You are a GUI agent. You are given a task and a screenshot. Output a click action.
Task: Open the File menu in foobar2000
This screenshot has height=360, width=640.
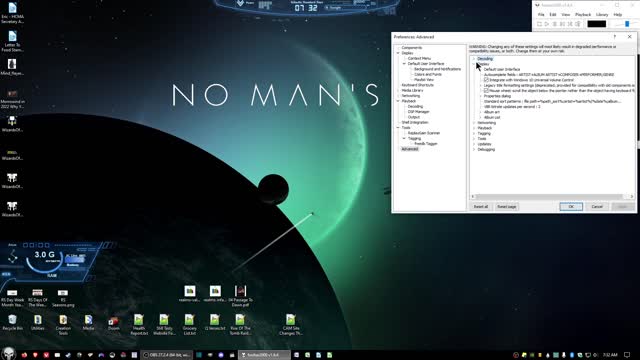(x=541, y=15)
